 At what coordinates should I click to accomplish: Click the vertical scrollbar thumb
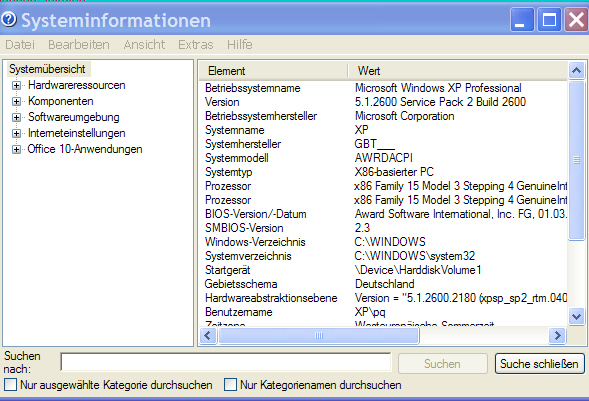577,160
